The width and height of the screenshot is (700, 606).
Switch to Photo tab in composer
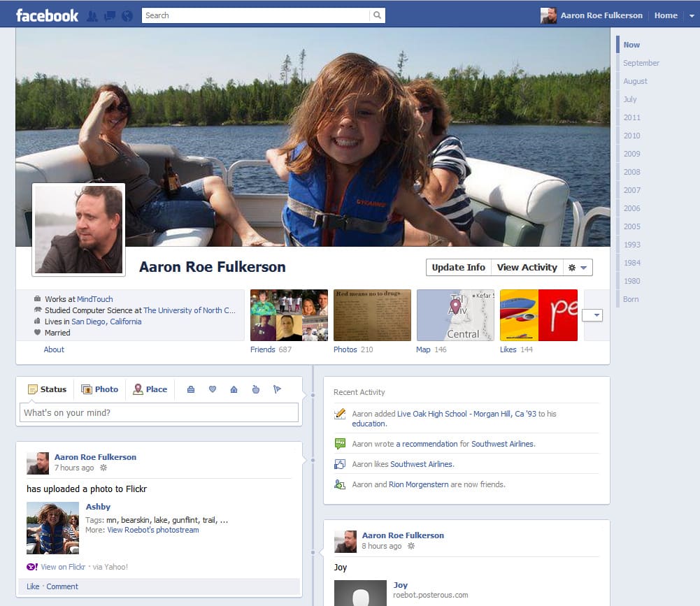[99, 389]
